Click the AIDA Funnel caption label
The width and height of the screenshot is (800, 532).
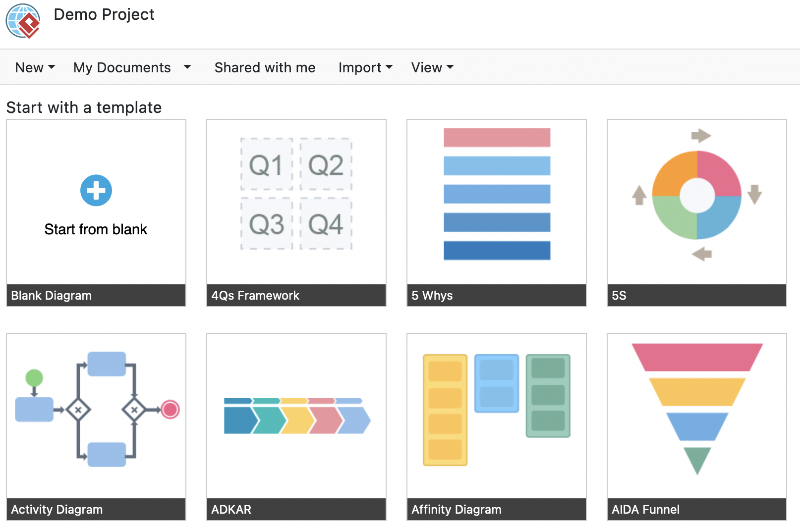645,509
